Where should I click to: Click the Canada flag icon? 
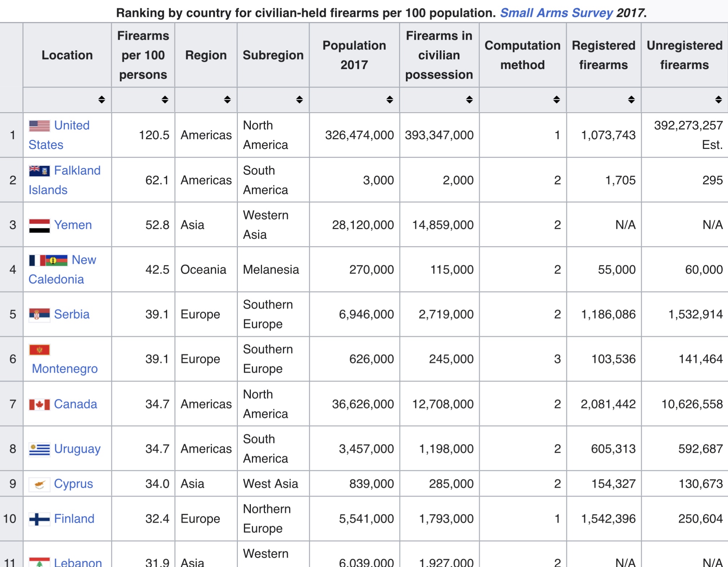tap(39, 404)
